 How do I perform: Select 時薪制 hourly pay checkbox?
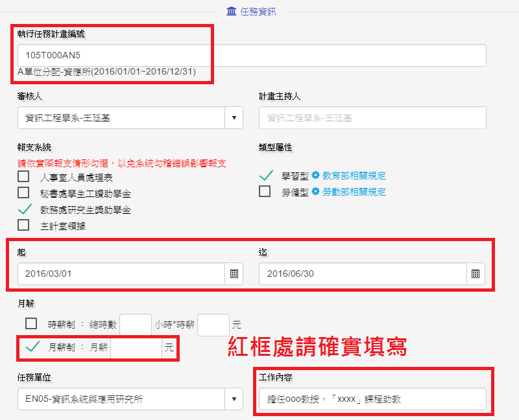(x=31, y=323)
